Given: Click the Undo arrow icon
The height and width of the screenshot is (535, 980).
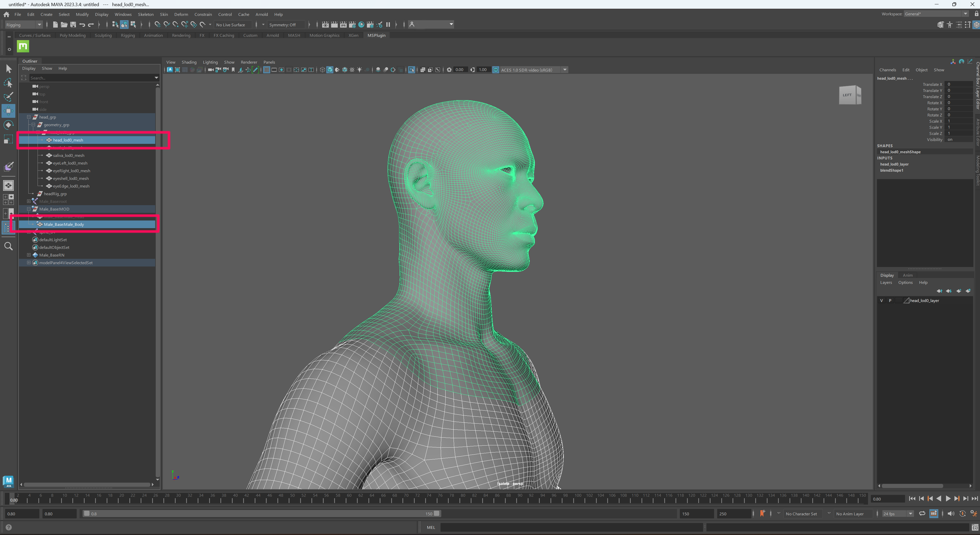Looking at the screenshot, I should [82, 25].
